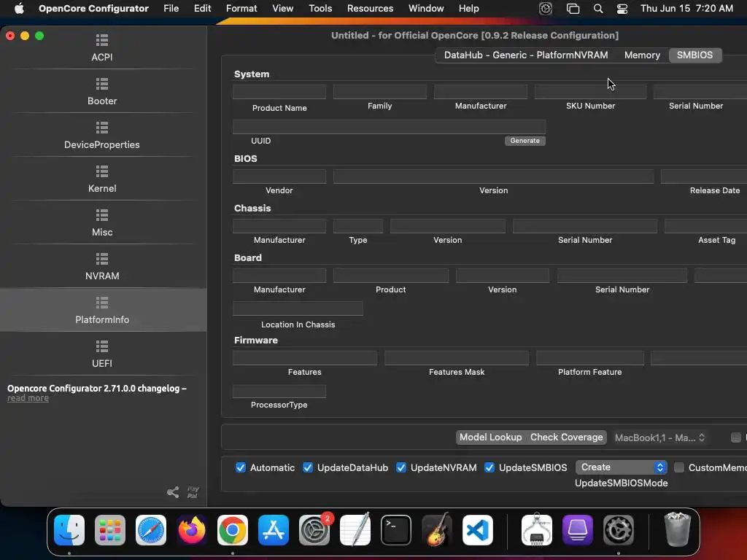Open the Resources menu
Viewport: 747px width, 560px height.
(x=370, y=9)
